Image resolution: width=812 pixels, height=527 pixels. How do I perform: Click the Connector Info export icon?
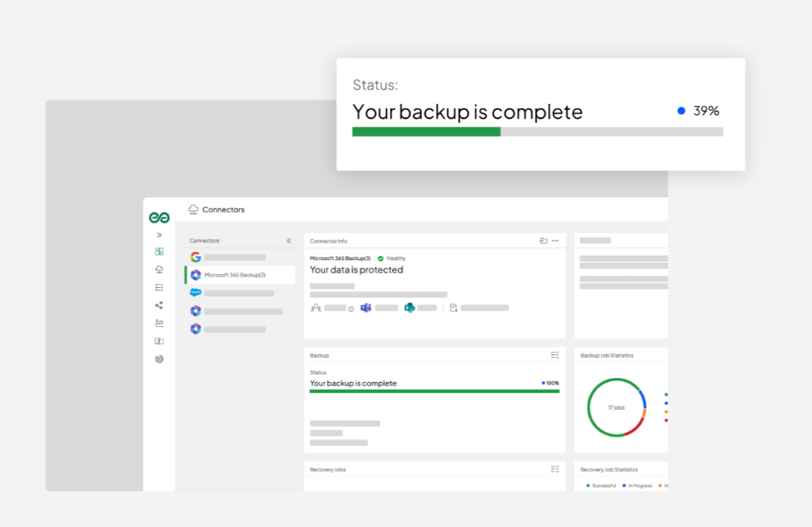point(543,241)
